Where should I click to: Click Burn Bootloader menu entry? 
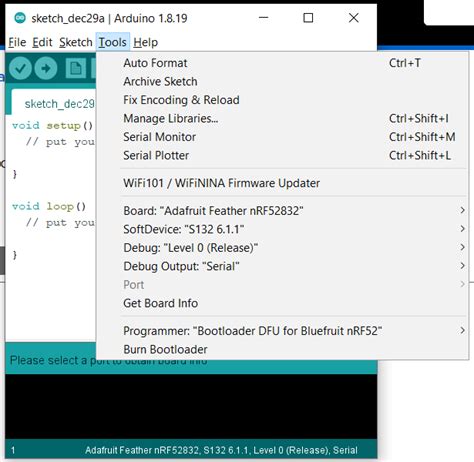(282, 349)
